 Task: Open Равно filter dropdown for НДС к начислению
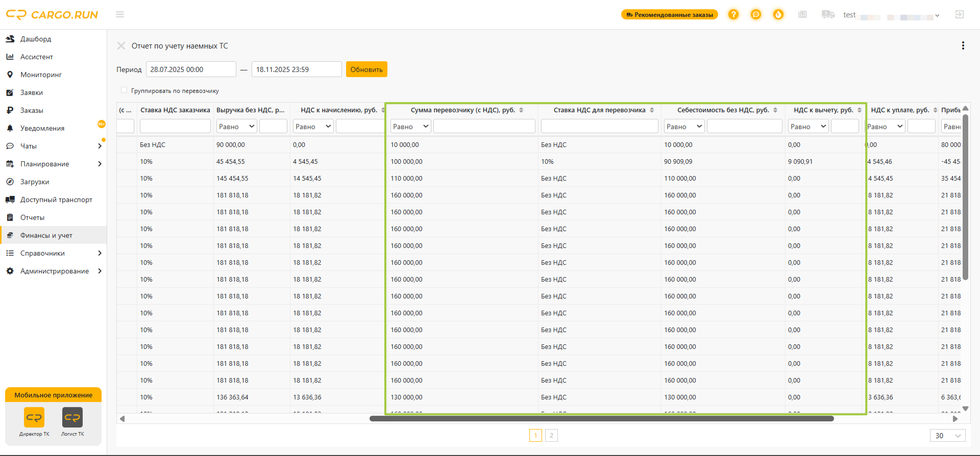[313, 126]
